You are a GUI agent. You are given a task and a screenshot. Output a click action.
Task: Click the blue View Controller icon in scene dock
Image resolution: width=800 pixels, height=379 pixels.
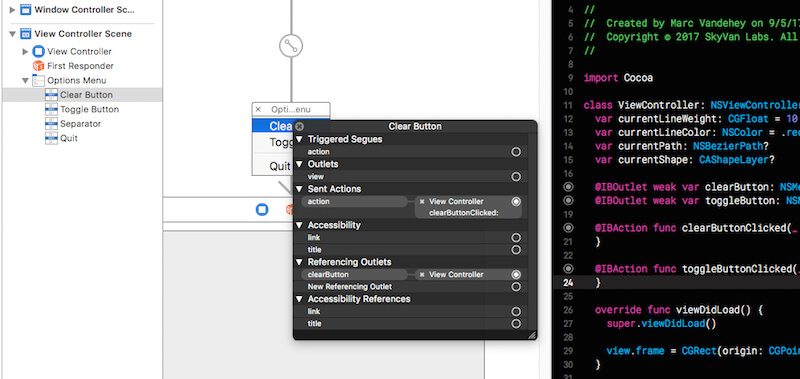click(262, 210)
